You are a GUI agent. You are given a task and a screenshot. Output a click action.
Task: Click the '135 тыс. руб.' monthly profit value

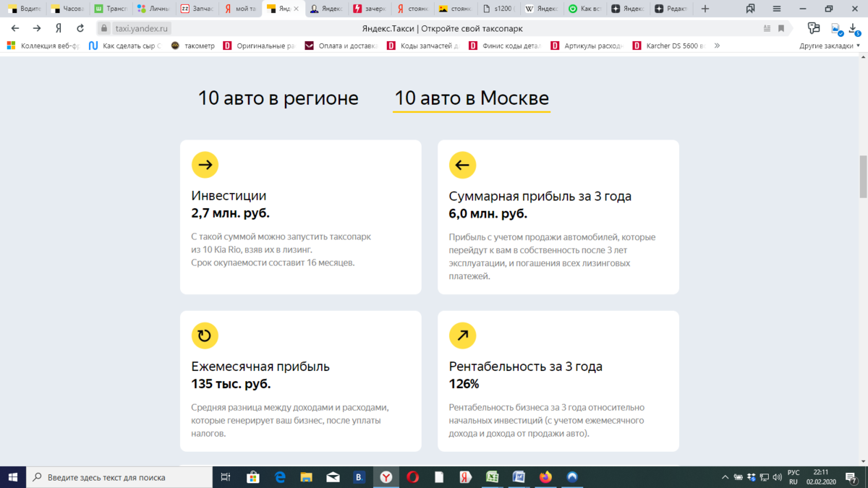[231, 384]
